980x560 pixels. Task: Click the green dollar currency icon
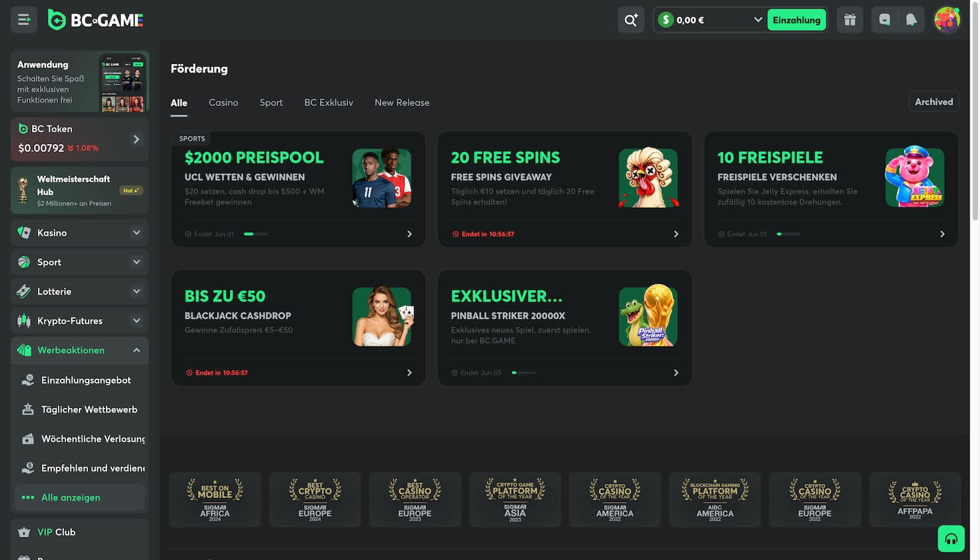[665, 20]
